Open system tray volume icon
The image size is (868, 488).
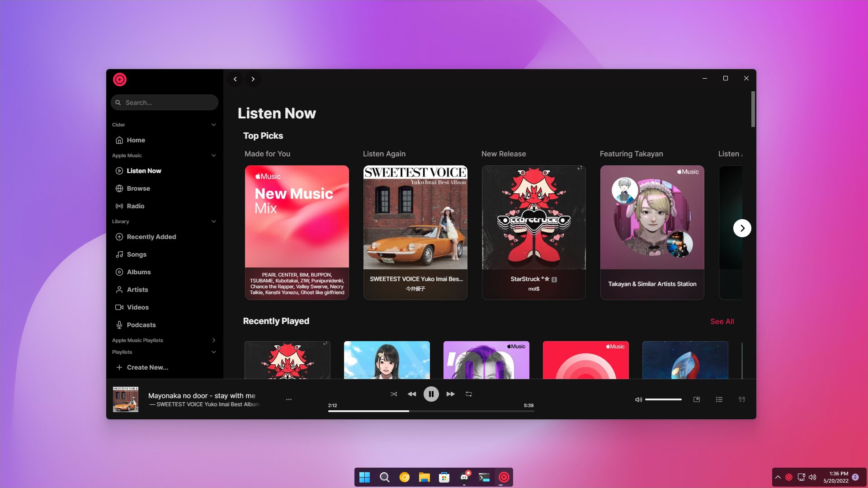click(812, 477)
